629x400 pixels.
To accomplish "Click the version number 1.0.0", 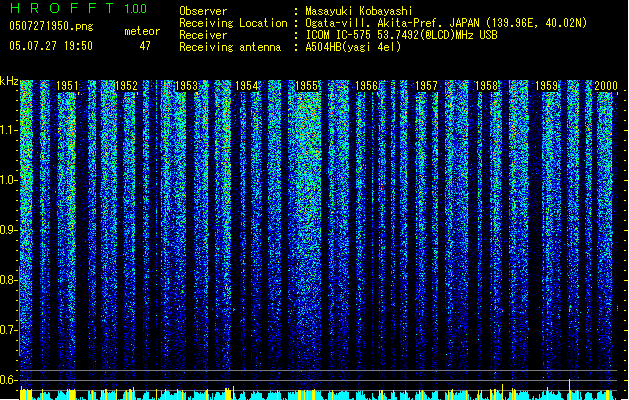I will (x=136, y=8).
